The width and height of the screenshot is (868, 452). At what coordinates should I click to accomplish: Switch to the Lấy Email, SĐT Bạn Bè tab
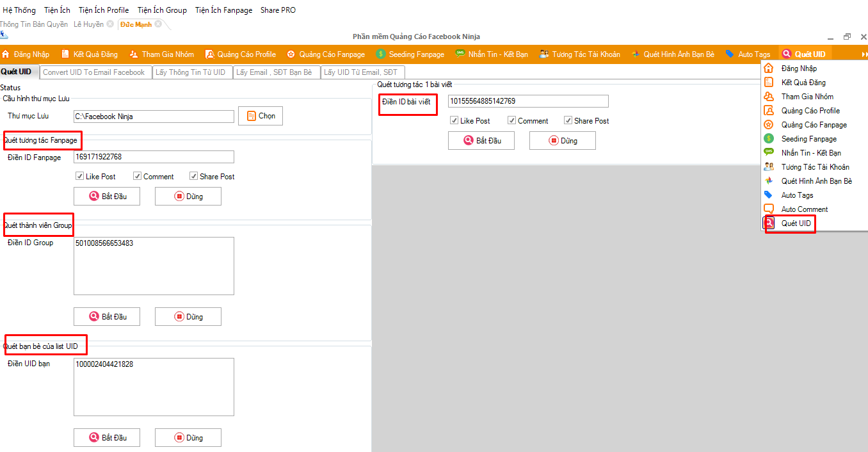point(277,72)
